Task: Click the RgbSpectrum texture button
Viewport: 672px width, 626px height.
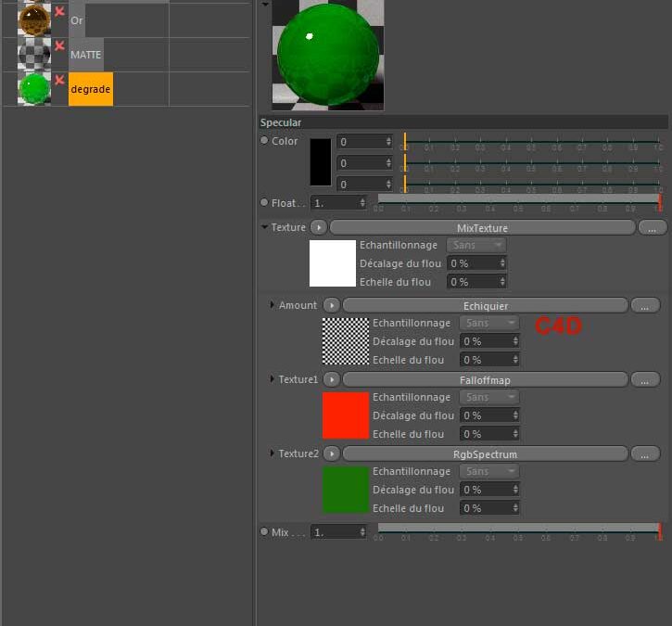Action: pos(485,454)
